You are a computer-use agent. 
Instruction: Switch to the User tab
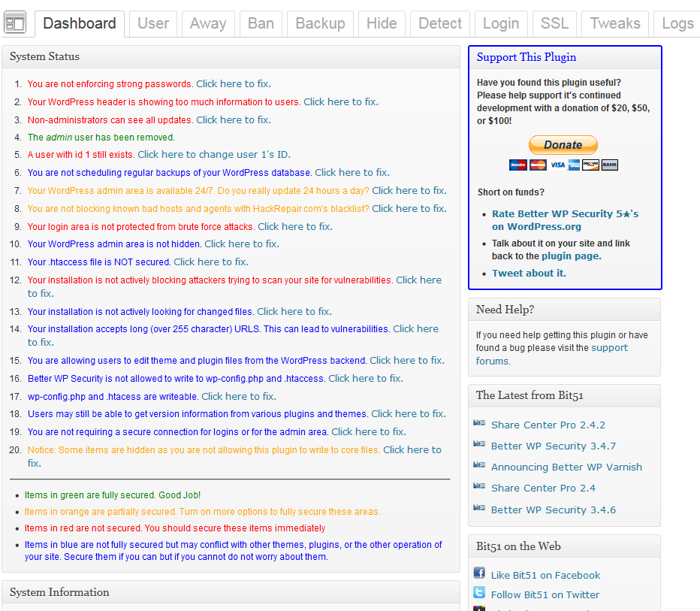(x=153, y=23)
